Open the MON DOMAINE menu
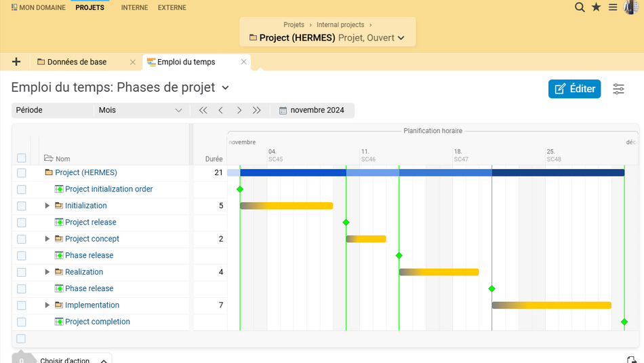The height and width of the screenshot is (363, 644). coord(38,7)
